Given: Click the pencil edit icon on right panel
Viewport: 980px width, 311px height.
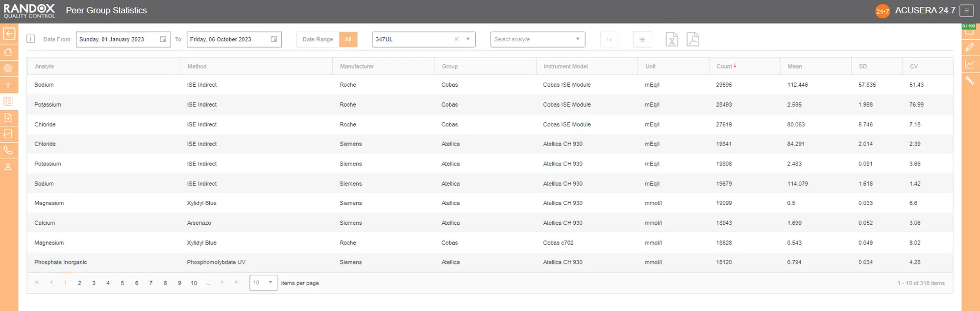Looking at the screenshot, I should coord(970,48).
